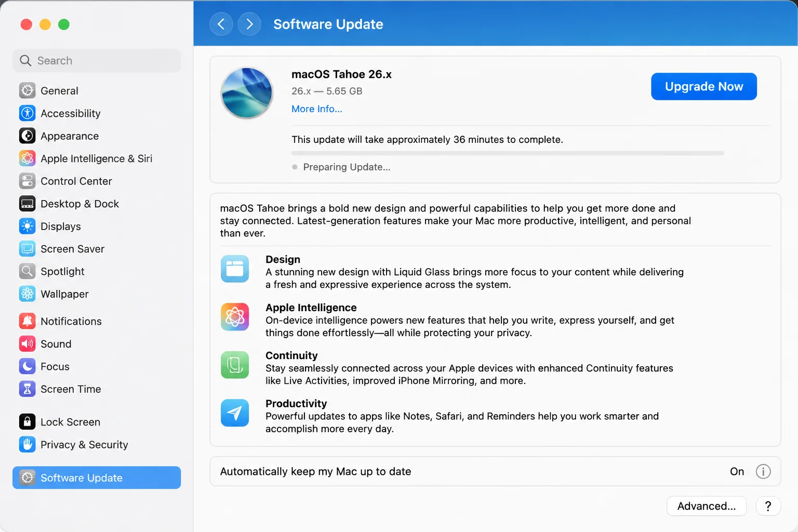Click the Apple Intelligence feature icon
Screen dimensions: 798x532
pos(235,317)
